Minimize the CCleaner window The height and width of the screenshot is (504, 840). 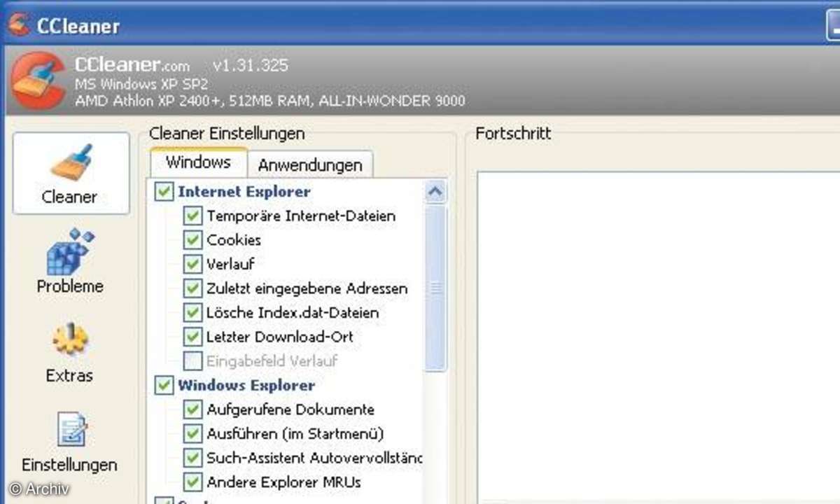[x=833, y=25]
